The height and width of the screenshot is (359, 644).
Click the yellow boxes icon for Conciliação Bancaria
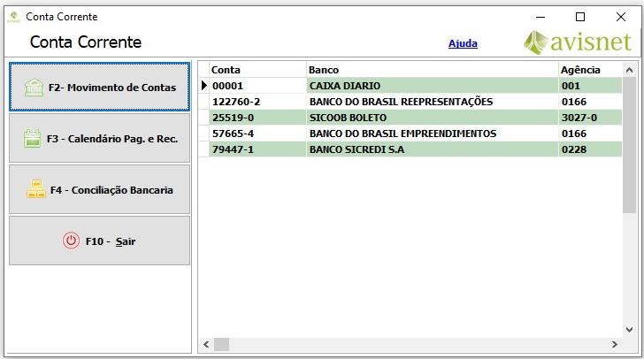click(35, 189)
